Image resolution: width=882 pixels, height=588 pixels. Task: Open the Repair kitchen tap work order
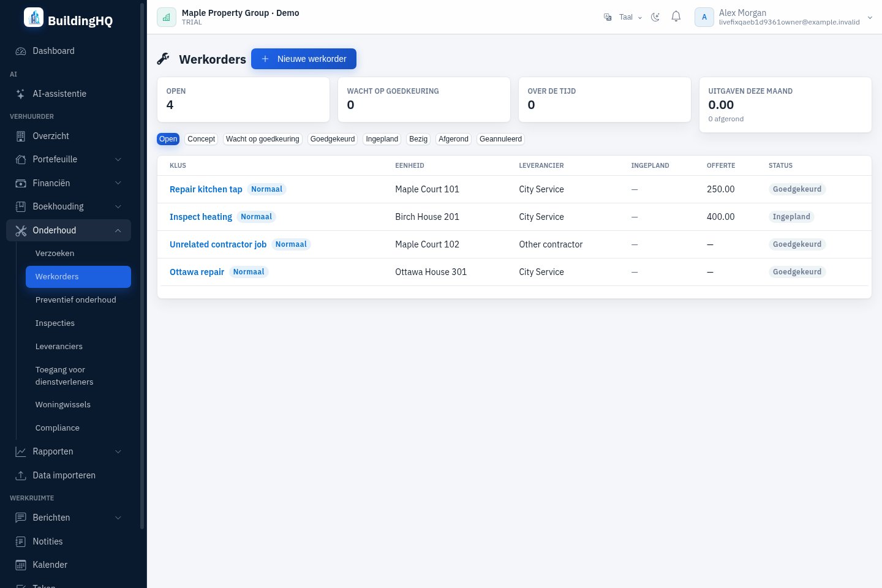(206, 189)
